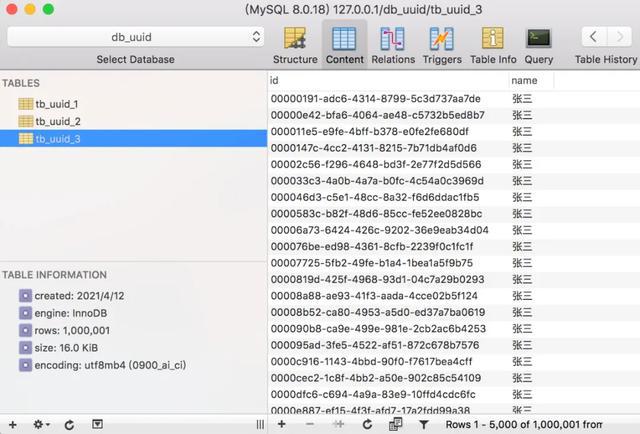Open the Select Database dropdown
Screen dimensions: 640x434
[x=135, y=37]
